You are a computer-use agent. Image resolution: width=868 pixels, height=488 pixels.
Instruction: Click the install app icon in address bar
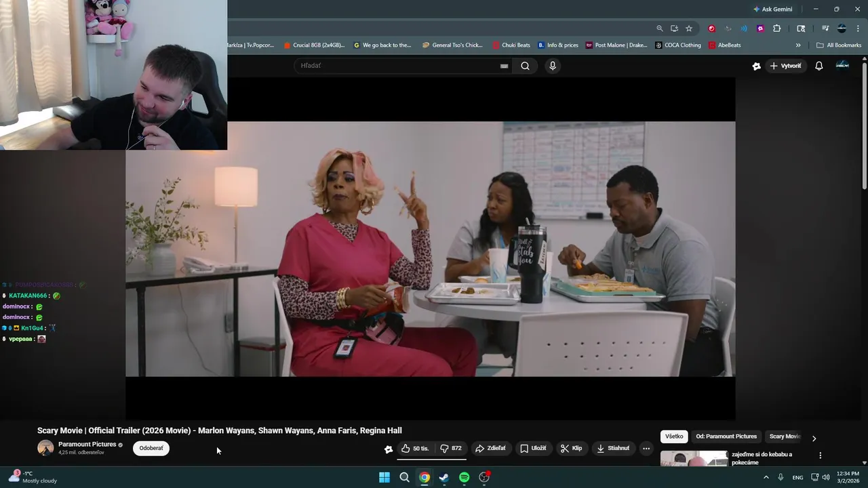coord(674,28)
